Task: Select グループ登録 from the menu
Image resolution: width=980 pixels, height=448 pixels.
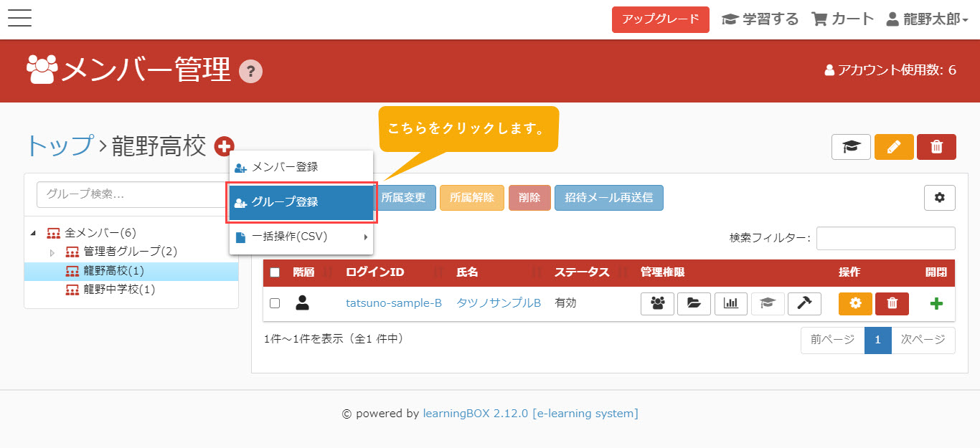Action: 301,202
